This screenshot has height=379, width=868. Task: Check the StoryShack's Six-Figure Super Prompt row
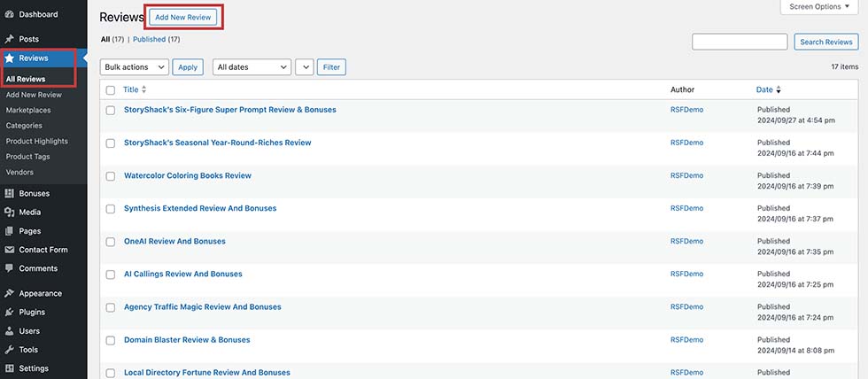pos(111,111)
